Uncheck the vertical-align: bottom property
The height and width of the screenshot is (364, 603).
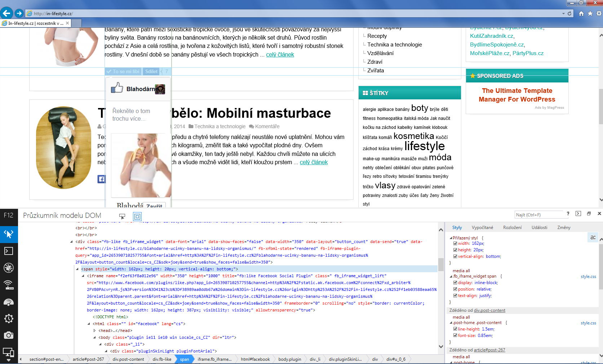(x=455, y=256)
